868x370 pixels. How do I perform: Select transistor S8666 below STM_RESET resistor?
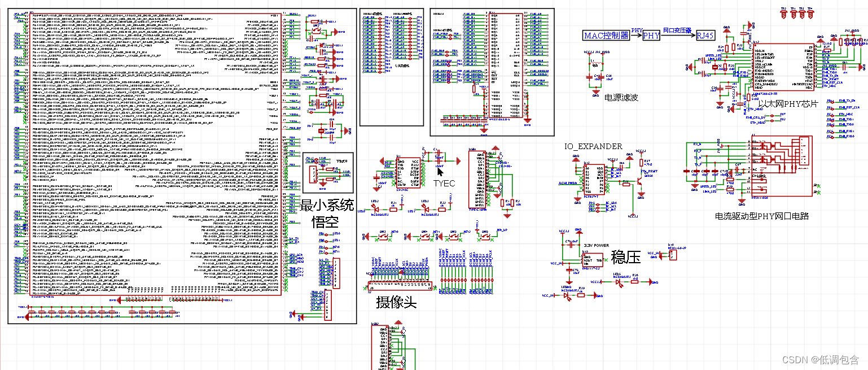640,182
